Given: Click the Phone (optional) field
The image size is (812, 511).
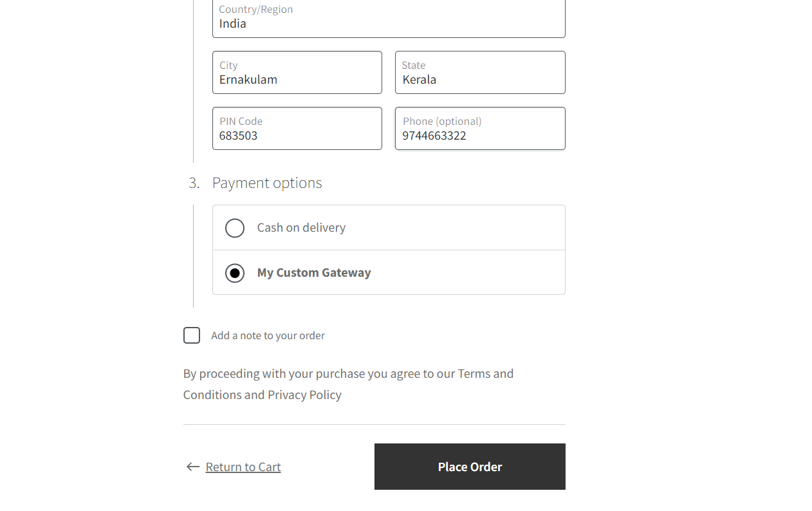Looking at the screenshot, I should 479,128.
